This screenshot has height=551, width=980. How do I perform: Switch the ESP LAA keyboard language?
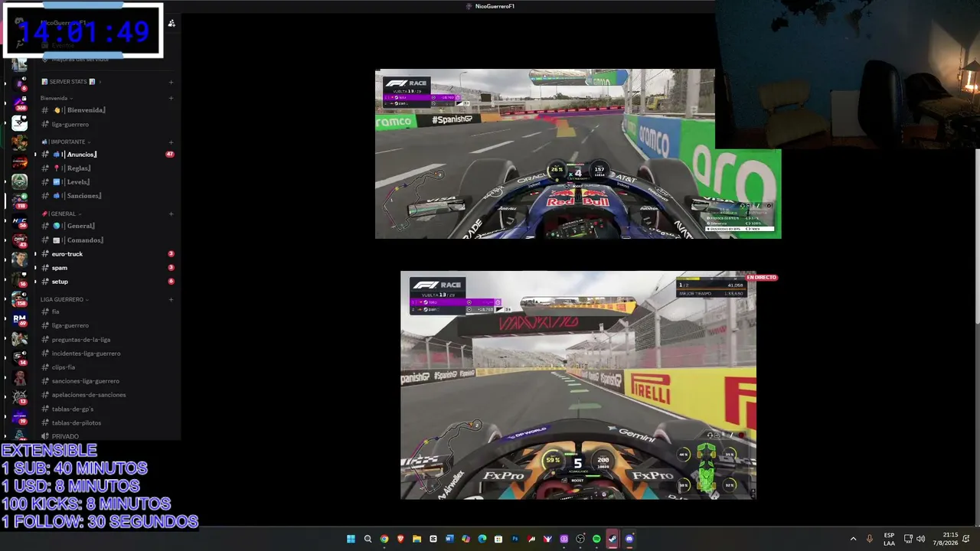pos(889,539)
